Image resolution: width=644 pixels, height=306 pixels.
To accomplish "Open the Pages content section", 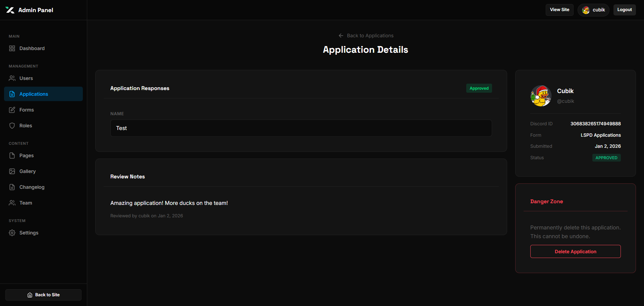I will coord(44,156).
